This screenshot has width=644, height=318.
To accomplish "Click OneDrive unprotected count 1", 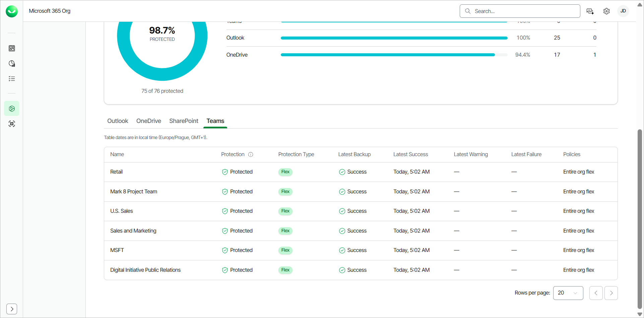I will click(x=595, y=55).
